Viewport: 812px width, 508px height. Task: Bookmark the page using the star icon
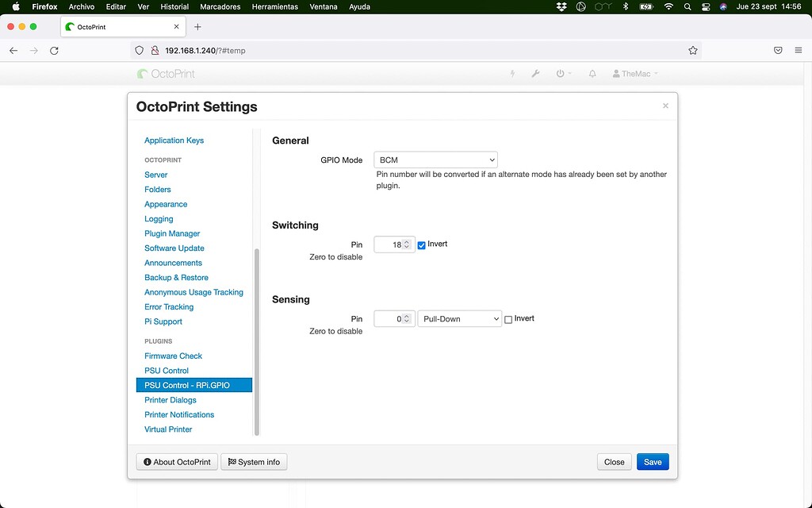(692, 49)
